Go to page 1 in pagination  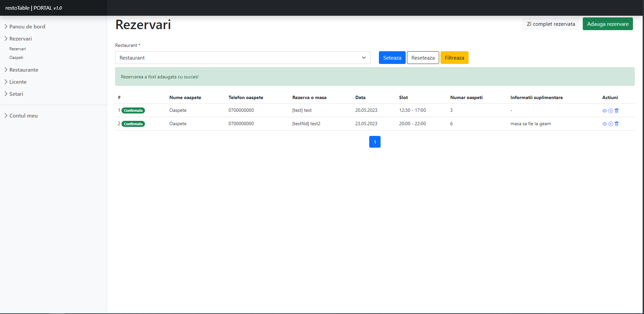click(375, 142)
